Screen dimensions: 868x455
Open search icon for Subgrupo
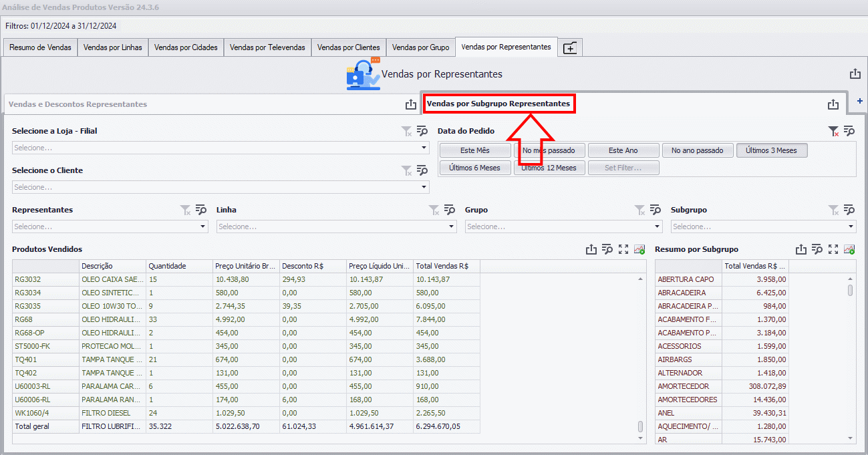[x=849, y=210]
